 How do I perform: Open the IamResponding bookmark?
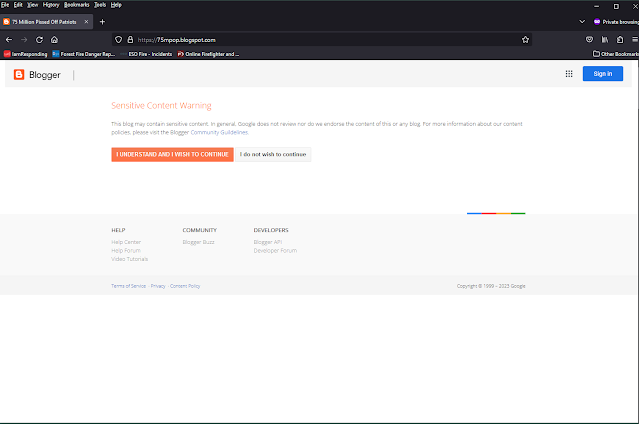pos(25,54)
